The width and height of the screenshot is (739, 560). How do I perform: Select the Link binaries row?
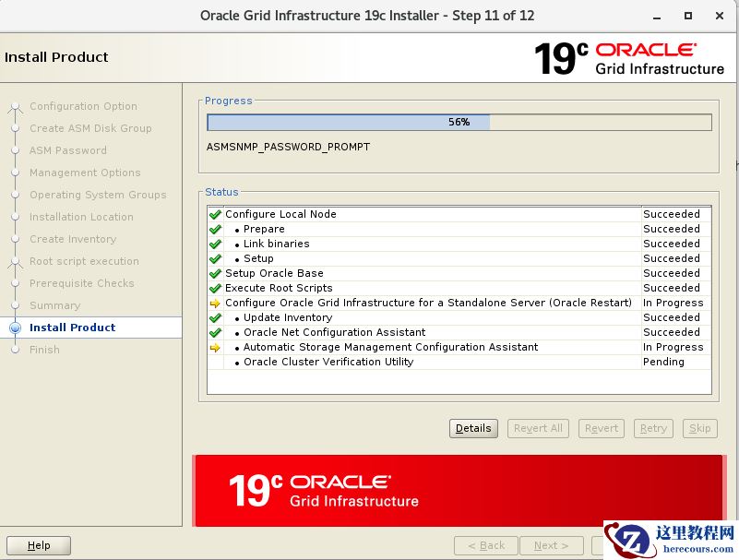point(459,244)
